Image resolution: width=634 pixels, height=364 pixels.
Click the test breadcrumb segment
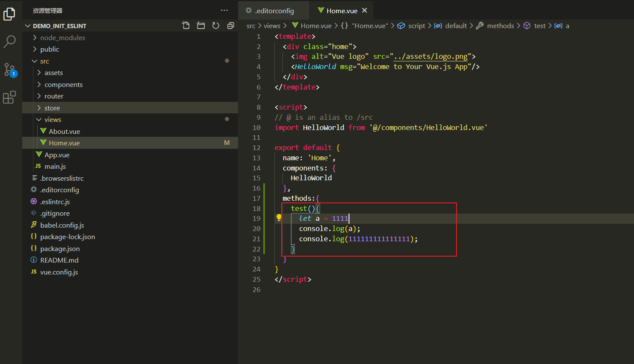click(540, 26)
